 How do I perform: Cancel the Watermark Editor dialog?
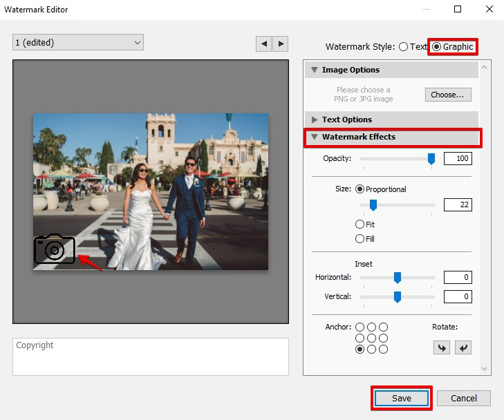(x=463, y=399)
